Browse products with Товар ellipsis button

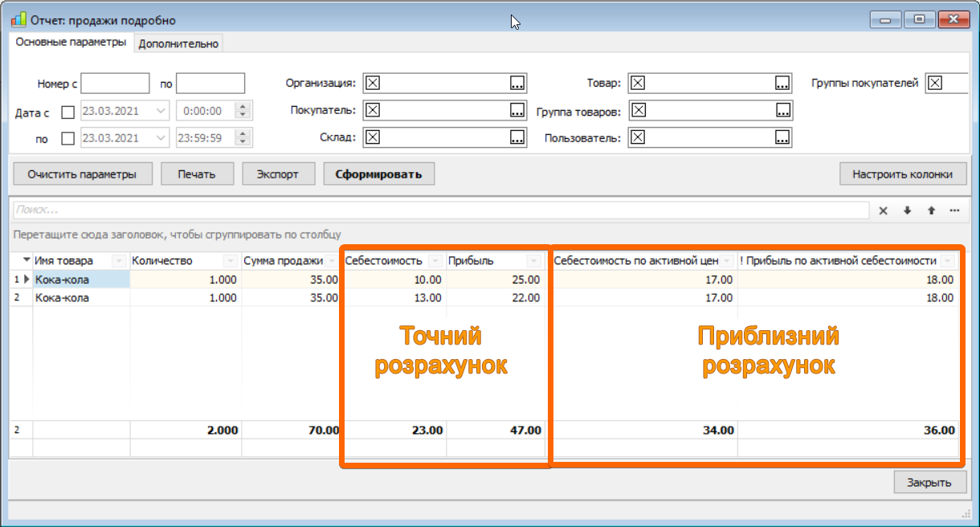click(782, 83)
